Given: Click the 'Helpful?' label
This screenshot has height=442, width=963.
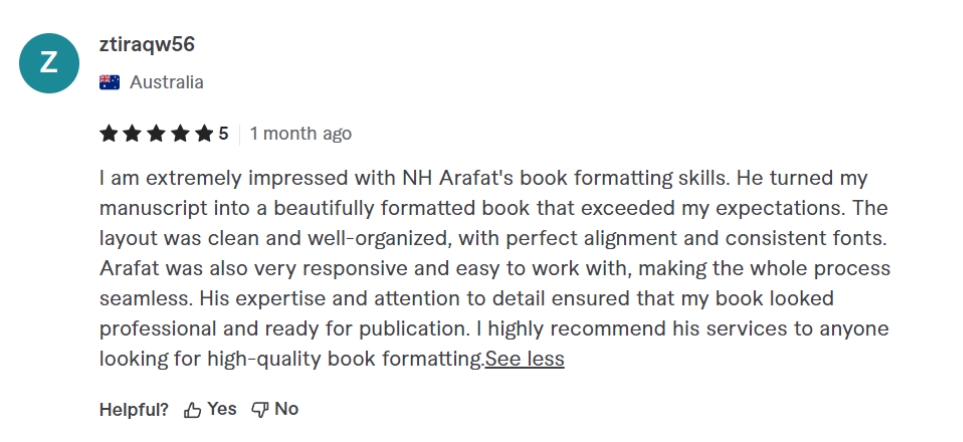Looking at the screenshot, I should point(134,408).
